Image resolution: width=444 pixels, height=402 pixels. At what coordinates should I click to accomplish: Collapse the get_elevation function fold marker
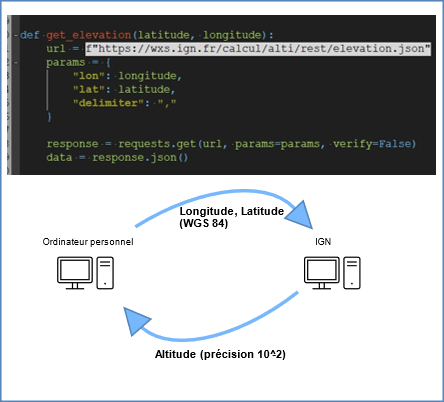pyautogui.click(x=16, y=35)
